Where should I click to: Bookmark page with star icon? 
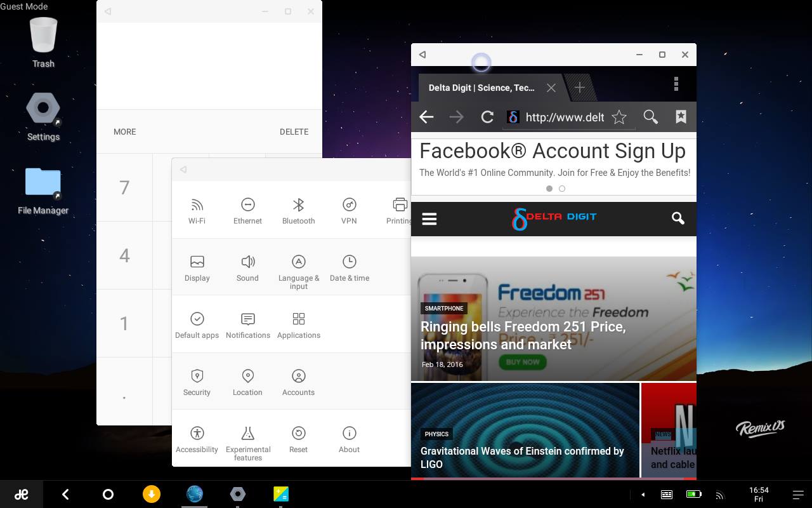(x=619, y=117)
